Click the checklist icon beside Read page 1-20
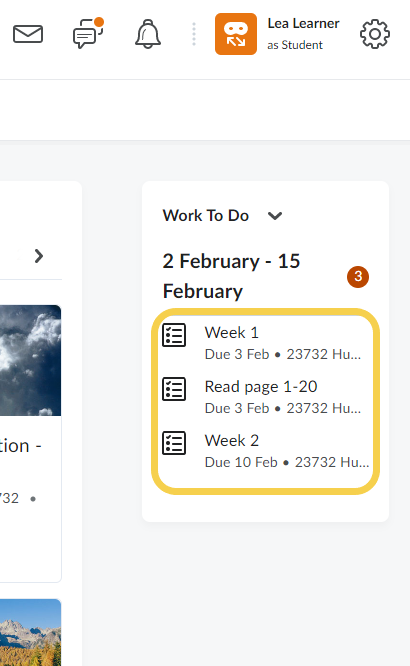Screen dimensions: 410x666 [174, 389]
